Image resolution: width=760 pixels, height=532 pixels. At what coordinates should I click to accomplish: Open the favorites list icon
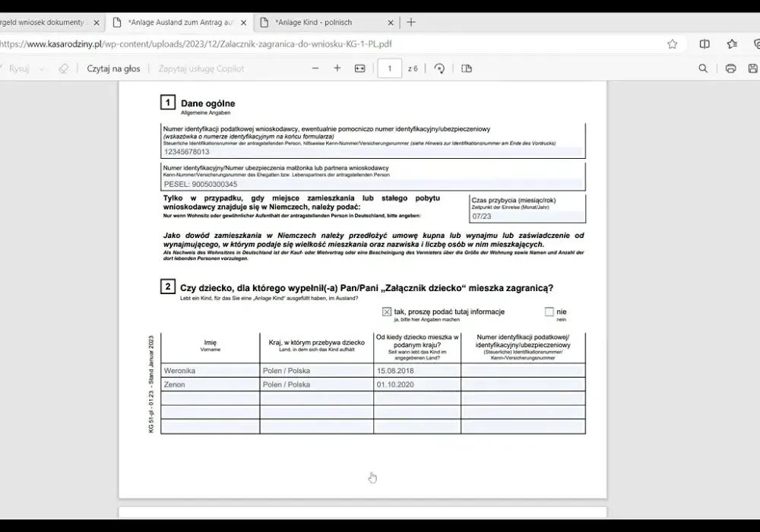pyautogui.click(x=732, y=44)
